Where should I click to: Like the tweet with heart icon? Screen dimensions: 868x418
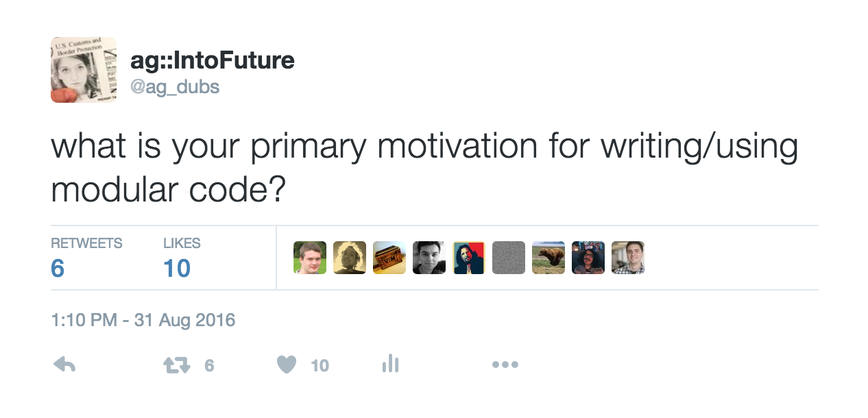click(x=287, y=365)
